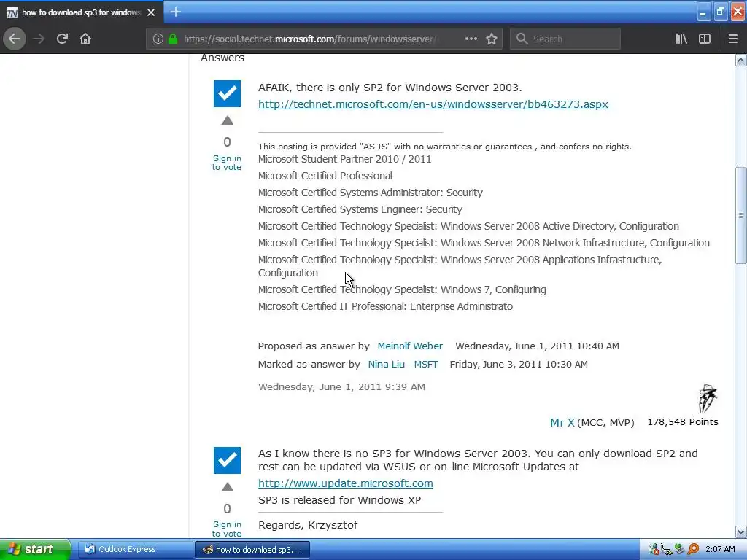747x560 pixels.
Task: Open Nina Liu - MSFT profile
Action: coord(403,365)
